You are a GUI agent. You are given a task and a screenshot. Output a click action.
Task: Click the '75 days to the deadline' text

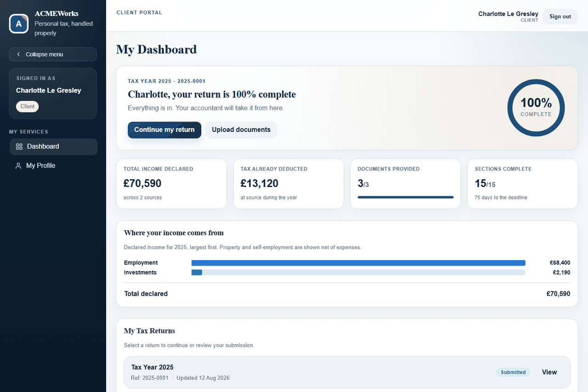point(501,198)
